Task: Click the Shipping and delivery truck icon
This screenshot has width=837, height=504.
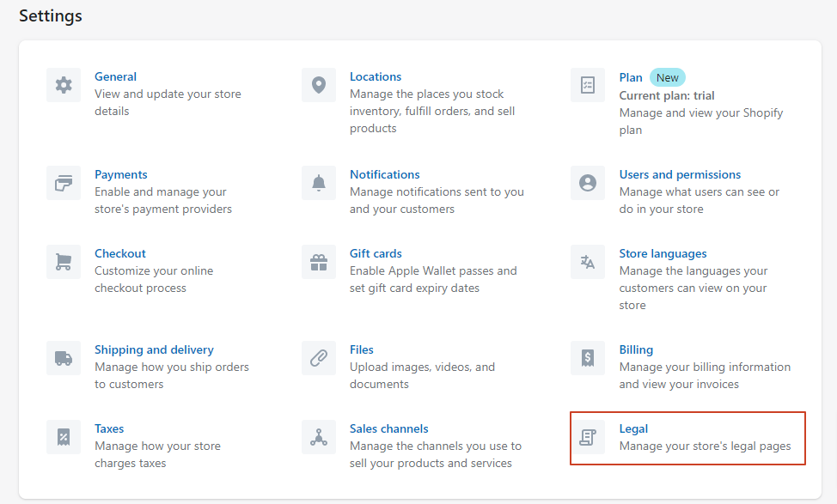Action: pyautogui.click(x=64, y=358)
